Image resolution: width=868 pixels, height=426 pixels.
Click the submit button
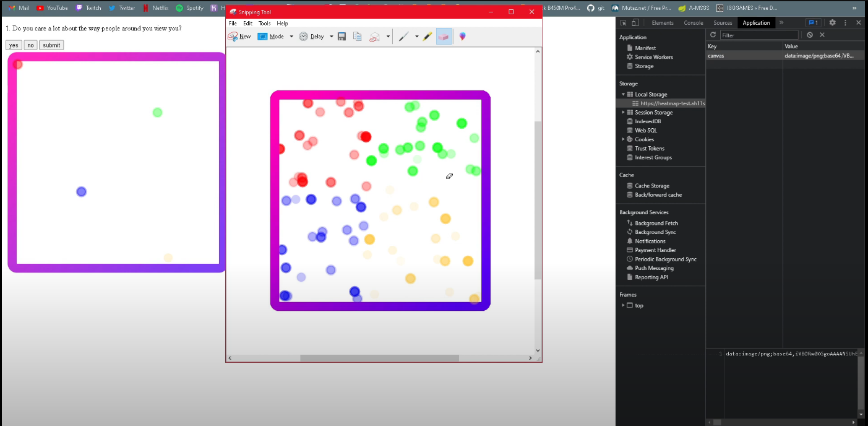pos(51,45)
